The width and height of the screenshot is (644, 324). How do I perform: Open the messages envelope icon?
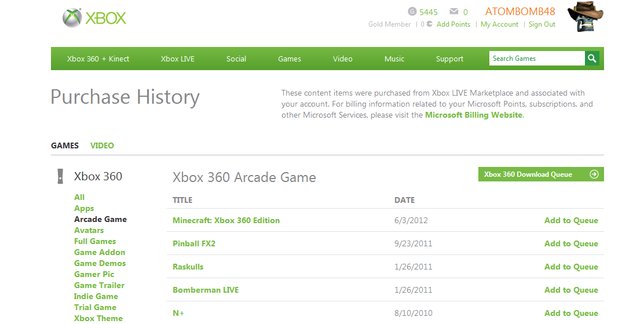(454, 12)
